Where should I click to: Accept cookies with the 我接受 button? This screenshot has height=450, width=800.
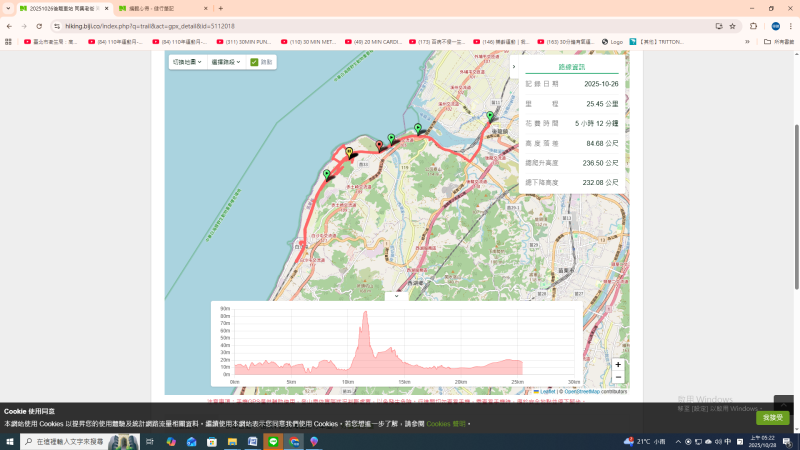tap(772, 417)
